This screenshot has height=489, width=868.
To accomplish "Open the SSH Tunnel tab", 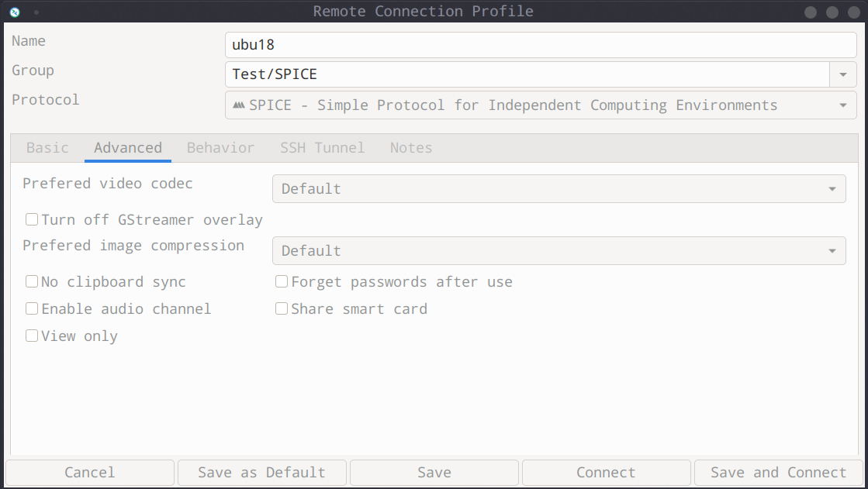I will click(322, 148).
